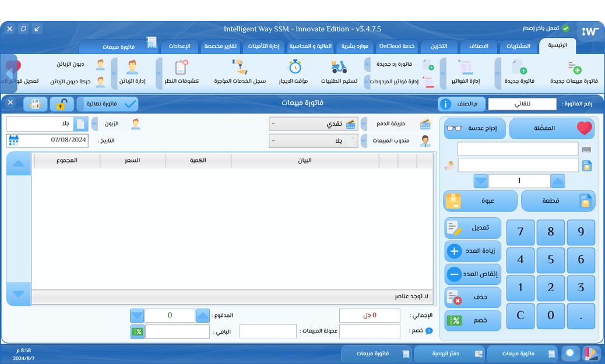605x364 pixels.
Task: Click زيادة العدد plus button
Action: click(x=473, y=251)
